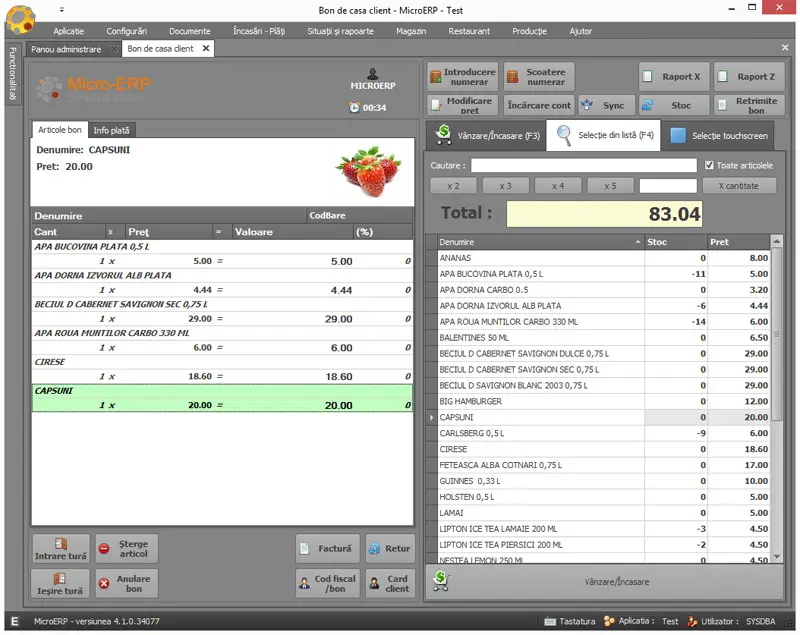The height and width of the screenshot is (635, 800).
Task: Sort list by Denumire column header
Action: 541,242
